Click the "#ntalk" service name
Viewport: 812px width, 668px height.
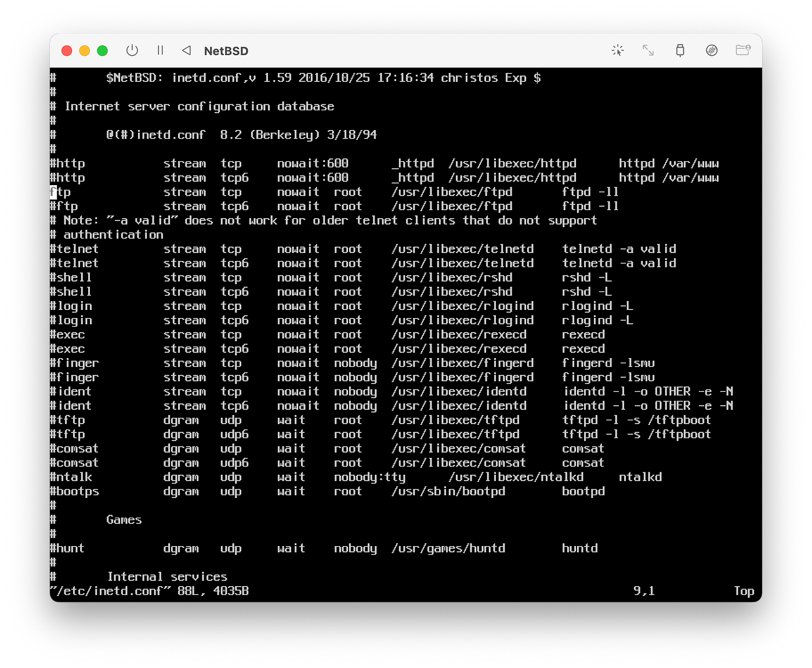[x=71, y=476]
